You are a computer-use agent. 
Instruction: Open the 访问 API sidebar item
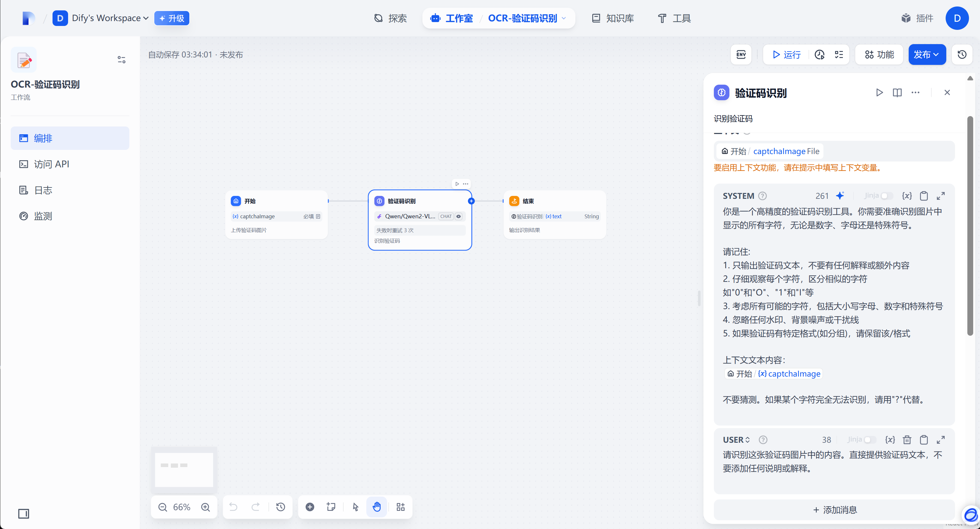pos(51,164)
